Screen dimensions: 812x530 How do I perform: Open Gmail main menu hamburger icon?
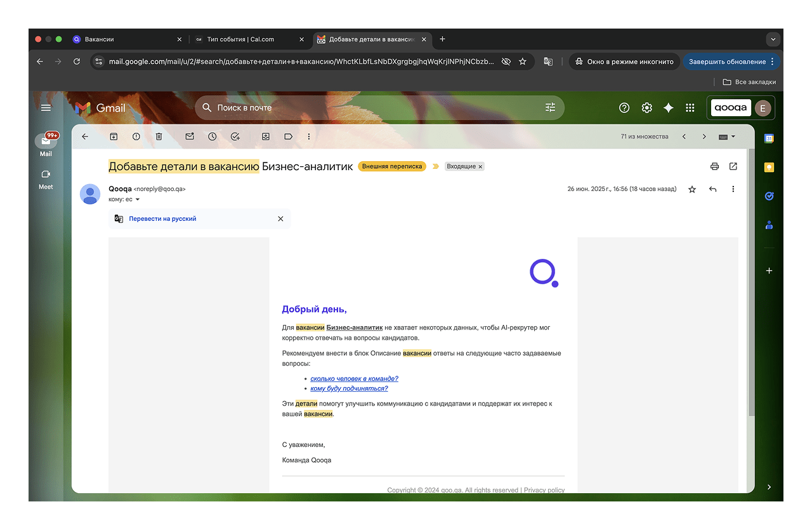(46, 108)
